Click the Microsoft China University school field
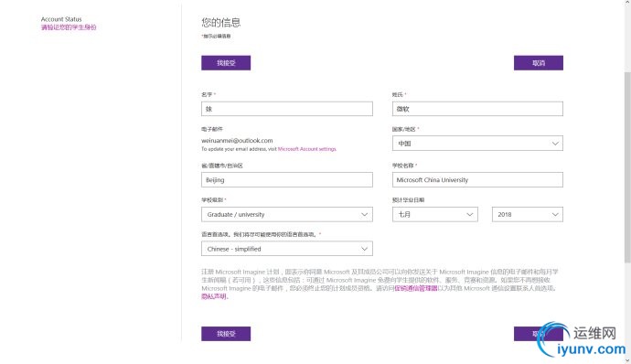This screenshot has height=364, width=631. [477, 180]
